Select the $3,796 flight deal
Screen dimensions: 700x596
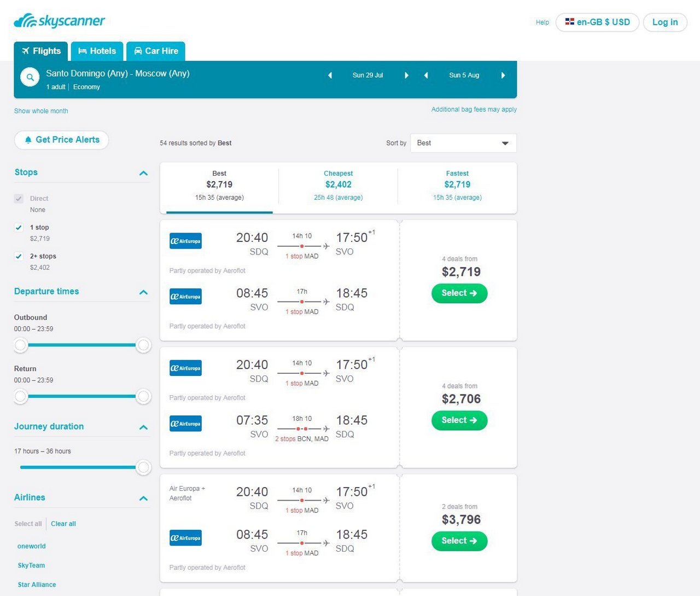(459, 541)
